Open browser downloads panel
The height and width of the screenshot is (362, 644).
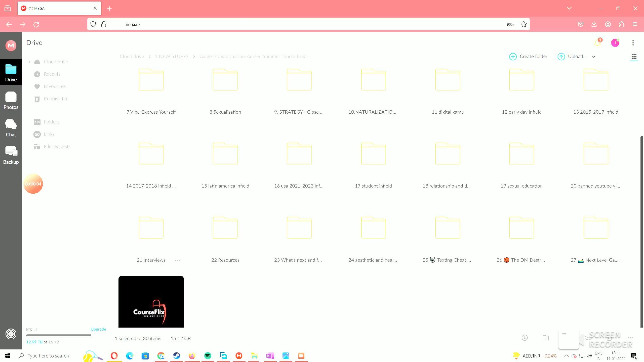pos(594,24)
